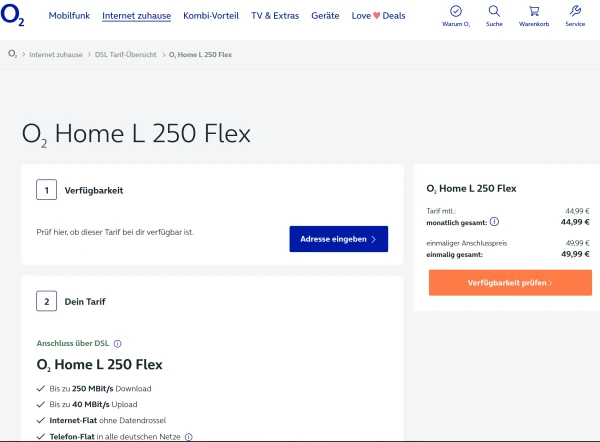Click the Prüf hier availability text
The image size is (600, 442).
tap(115, 232)
